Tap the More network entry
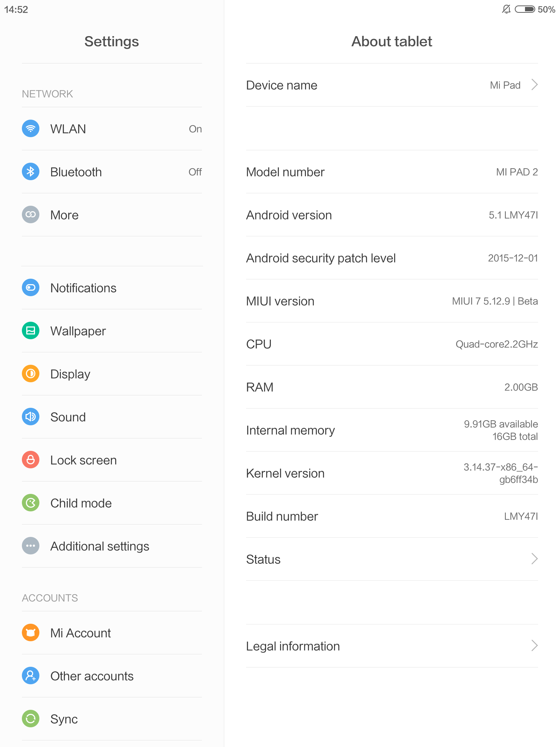Image resolution: width=560 pixels, height=747 pixels. click(112, 215)
